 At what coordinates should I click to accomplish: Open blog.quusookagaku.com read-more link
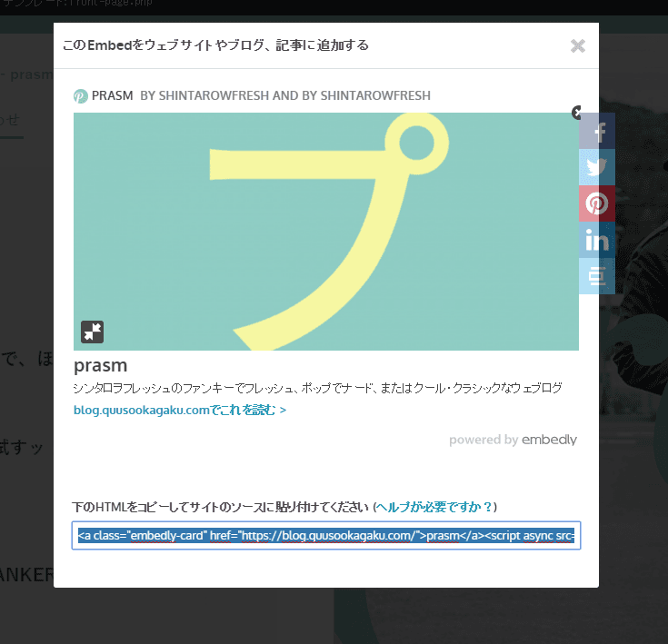[x=180, y=410]
